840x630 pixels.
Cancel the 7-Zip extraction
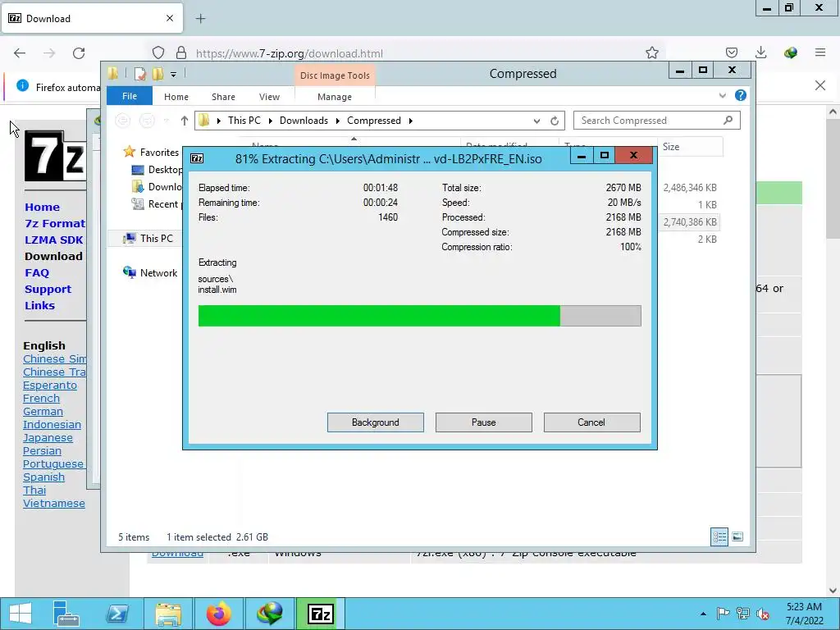click(591, 422)
